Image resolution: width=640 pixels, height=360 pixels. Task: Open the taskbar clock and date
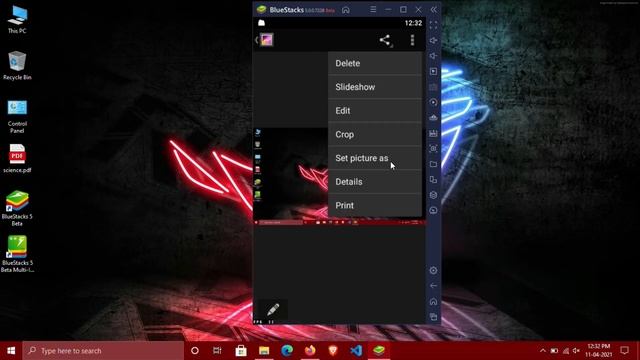coord(599,351)
